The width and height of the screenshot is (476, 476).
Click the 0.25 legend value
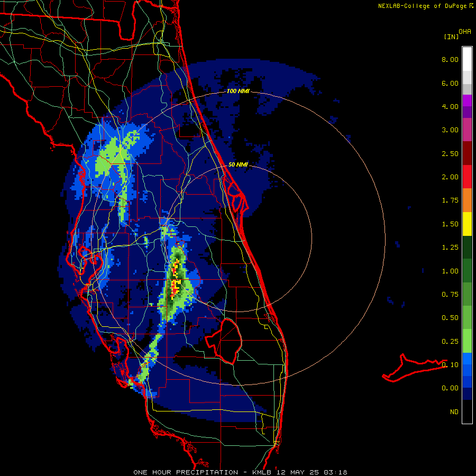pos(450,342)
